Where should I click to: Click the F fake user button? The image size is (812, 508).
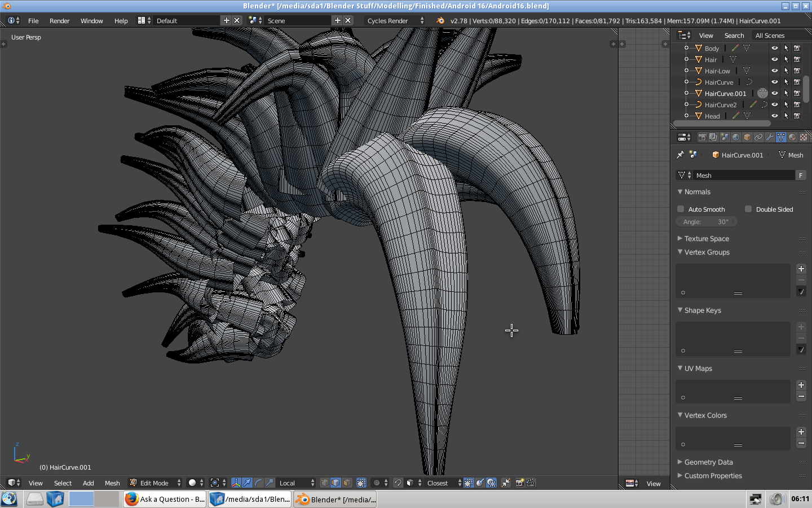click(x=801, y=176)
